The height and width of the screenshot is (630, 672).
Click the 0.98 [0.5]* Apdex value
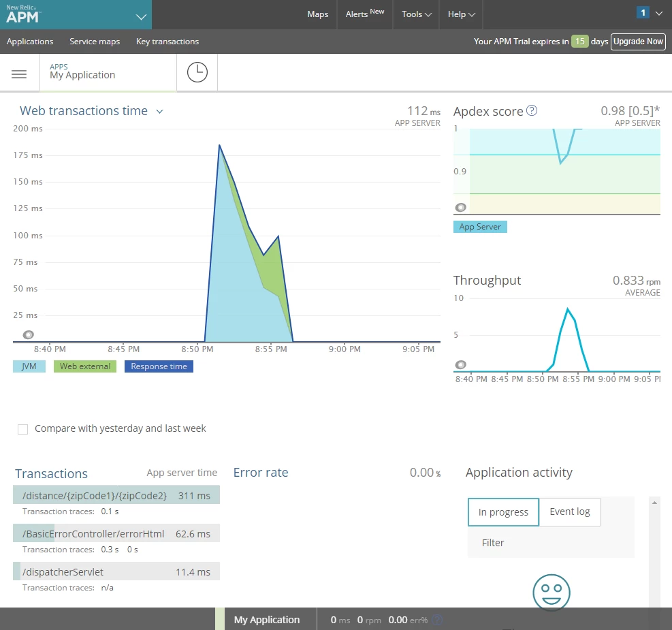[x=630, y=110]
